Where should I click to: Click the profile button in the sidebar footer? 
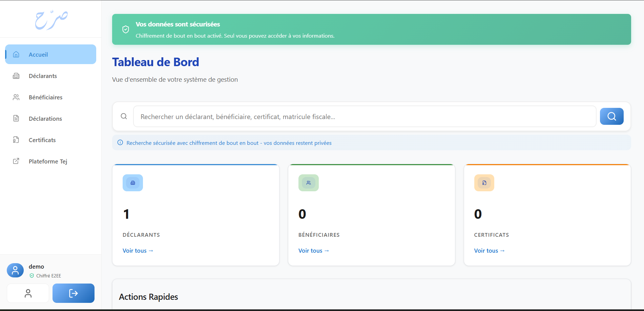28,293
